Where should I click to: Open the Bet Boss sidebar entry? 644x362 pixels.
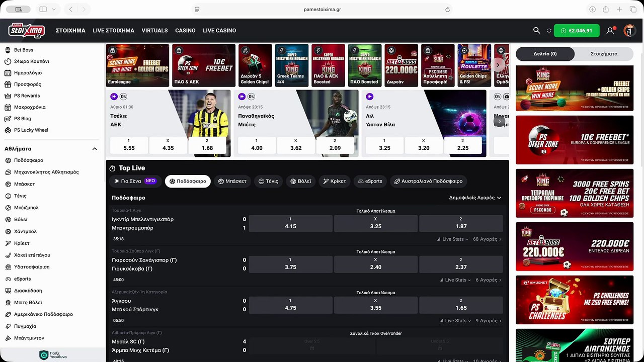click(24, 50)
